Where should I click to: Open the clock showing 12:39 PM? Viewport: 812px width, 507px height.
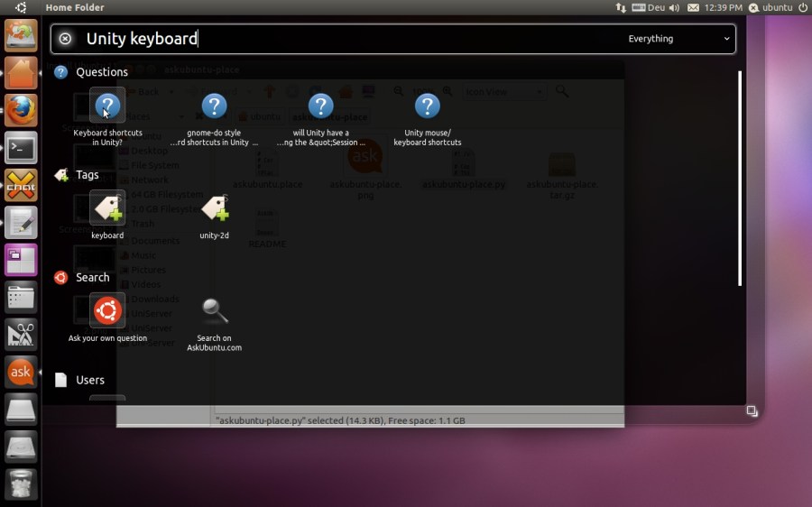(x=723, y=7)
